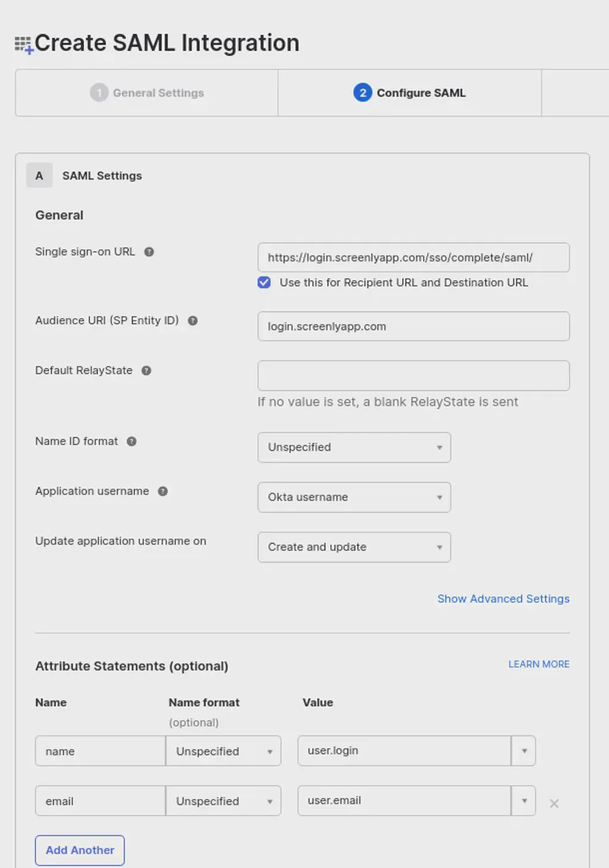Screen dimensions: 609x868
Task: Show Advanced Settings
Action: [x=503, y=599]
